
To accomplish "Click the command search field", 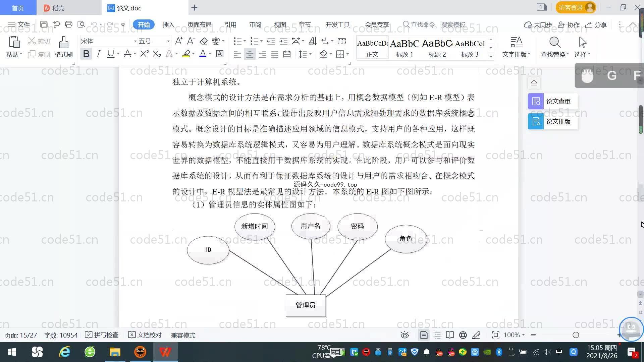I will pos(434,24).
